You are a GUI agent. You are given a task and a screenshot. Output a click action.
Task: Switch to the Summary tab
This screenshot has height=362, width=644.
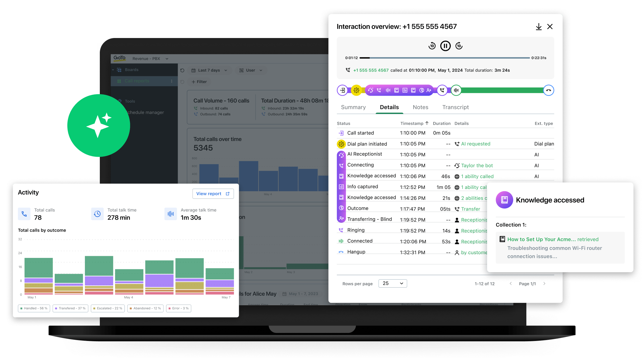pos(353,107)
